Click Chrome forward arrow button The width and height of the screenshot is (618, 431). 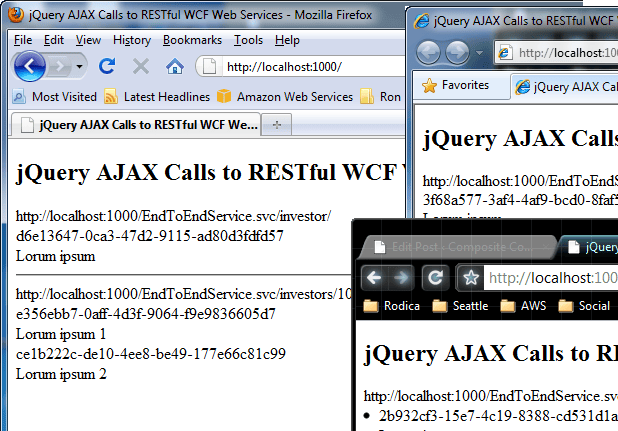[x=401, y=278]
